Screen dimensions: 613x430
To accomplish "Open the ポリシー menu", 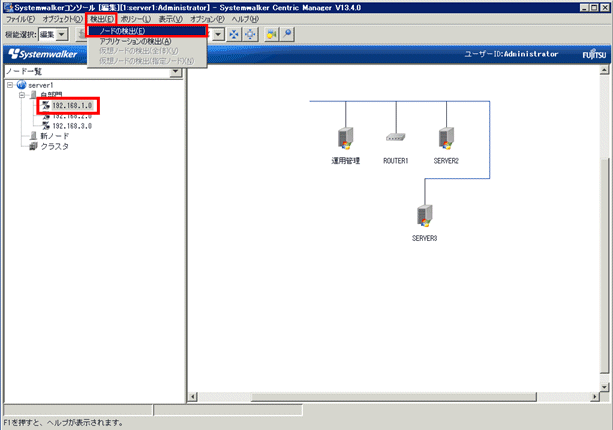I will pyautogui.click(x=134, y=19).
